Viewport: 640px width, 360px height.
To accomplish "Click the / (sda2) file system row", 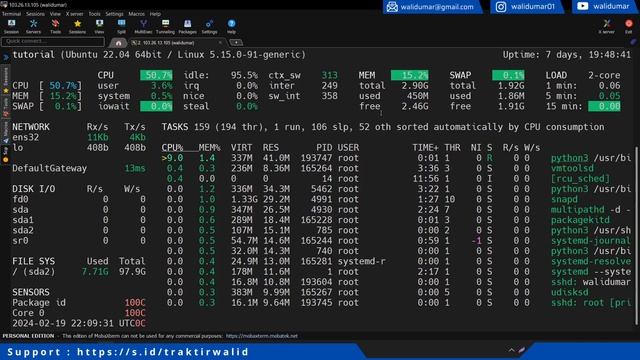I will pyautogui.click(x=79, y=271).
